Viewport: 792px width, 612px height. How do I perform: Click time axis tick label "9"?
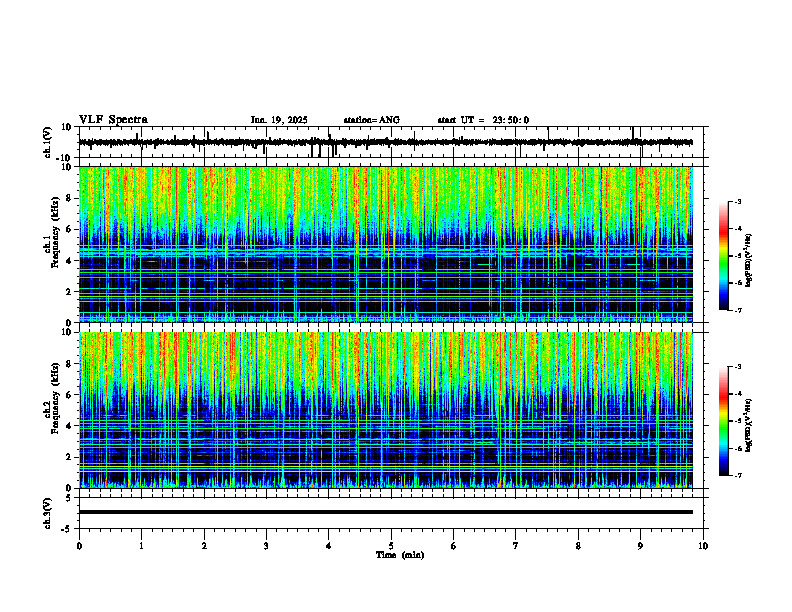pyautogui.click(x=640, y=546)
